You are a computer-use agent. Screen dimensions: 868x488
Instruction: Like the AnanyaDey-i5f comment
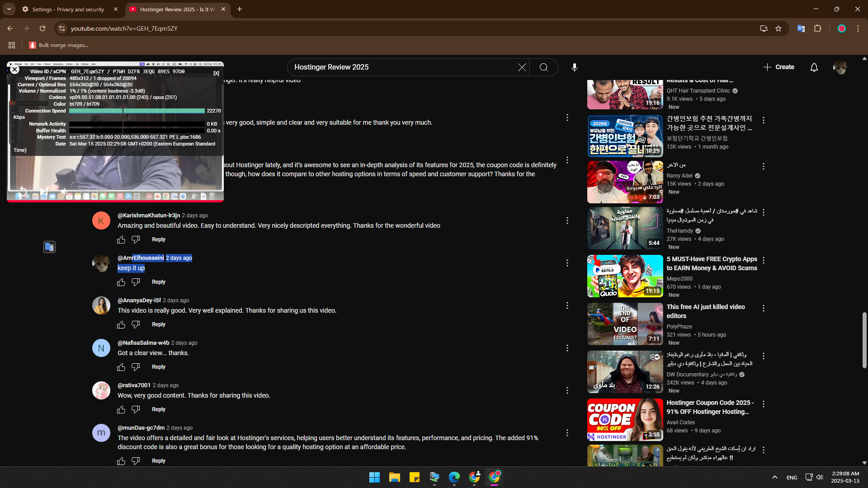pos(121,324)
